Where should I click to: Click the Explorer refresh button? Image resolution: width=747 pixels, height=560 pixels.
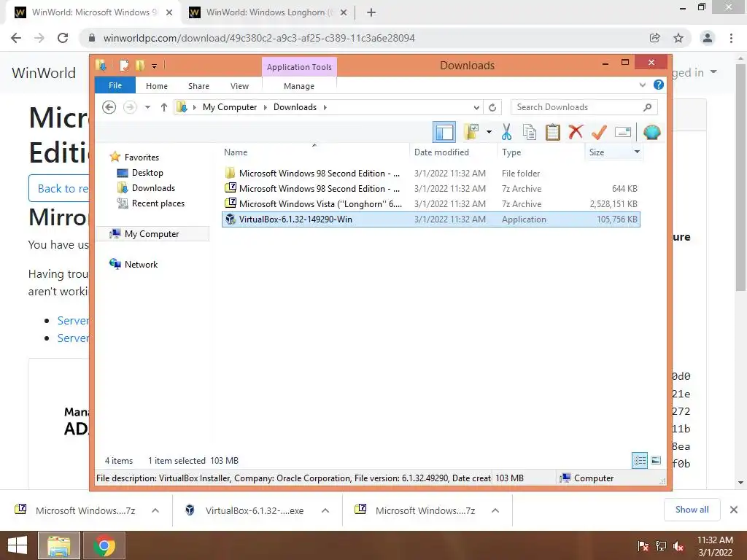[492, 107]
